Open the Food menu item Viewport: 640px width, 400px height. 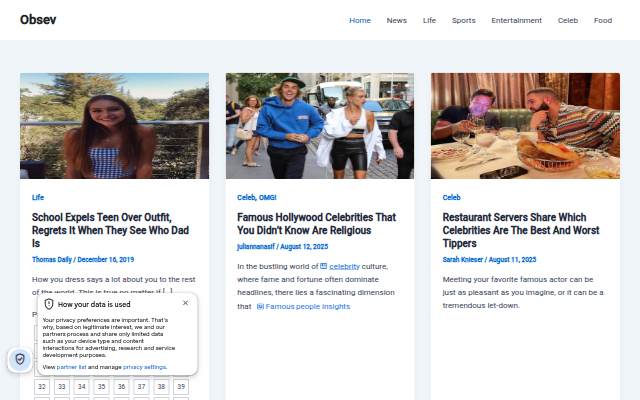click(x=602, y=20)
